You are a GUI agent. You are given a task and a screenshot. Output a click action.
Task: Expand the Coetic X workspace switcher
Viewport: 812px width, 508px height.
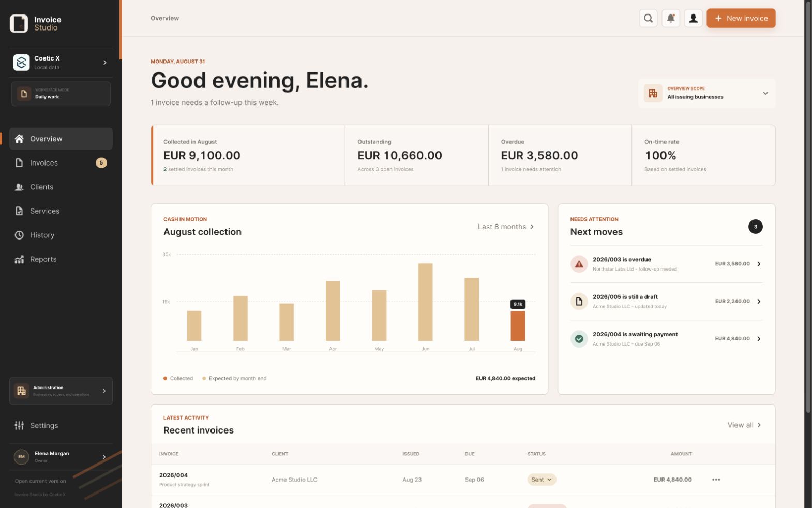click(61, 62)
